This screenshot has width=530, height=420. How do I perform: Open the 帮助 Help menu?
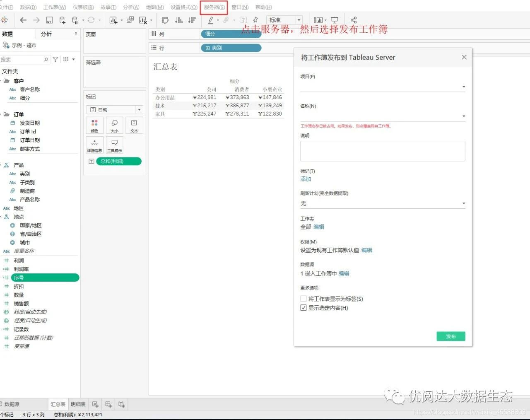tap(263, 7)
